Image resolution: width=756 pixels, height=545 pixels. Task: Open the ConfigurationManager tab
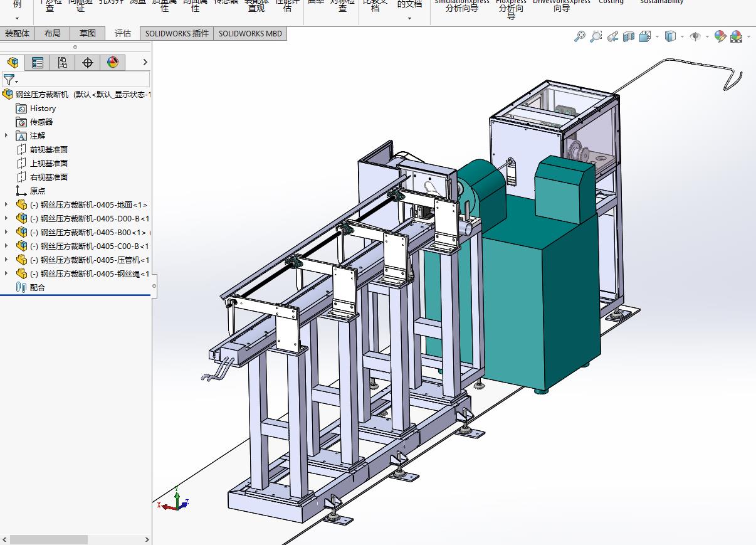tap(63, 62)
